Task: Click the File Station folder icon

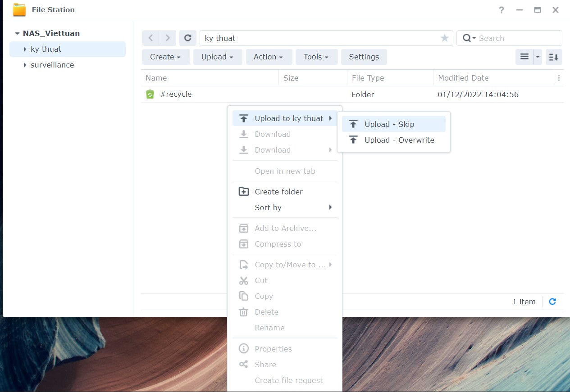Action: (19, 9)
